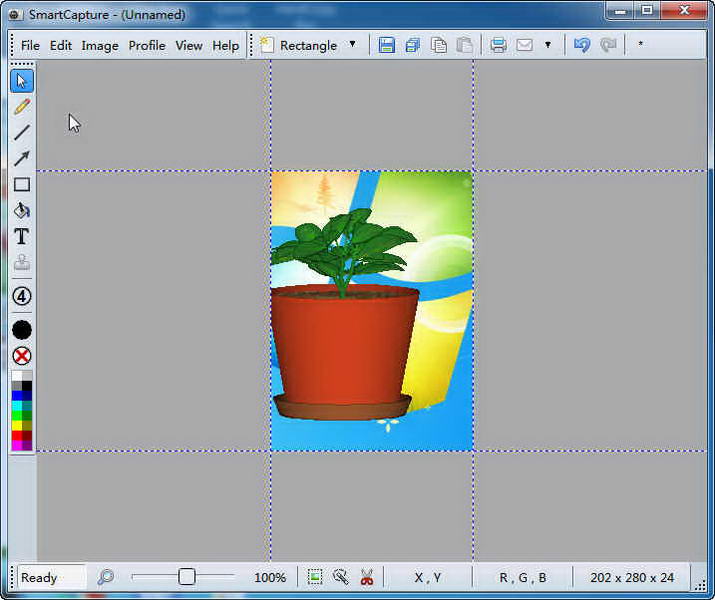Click the Redo arrow icon

(x=608, y=45)
